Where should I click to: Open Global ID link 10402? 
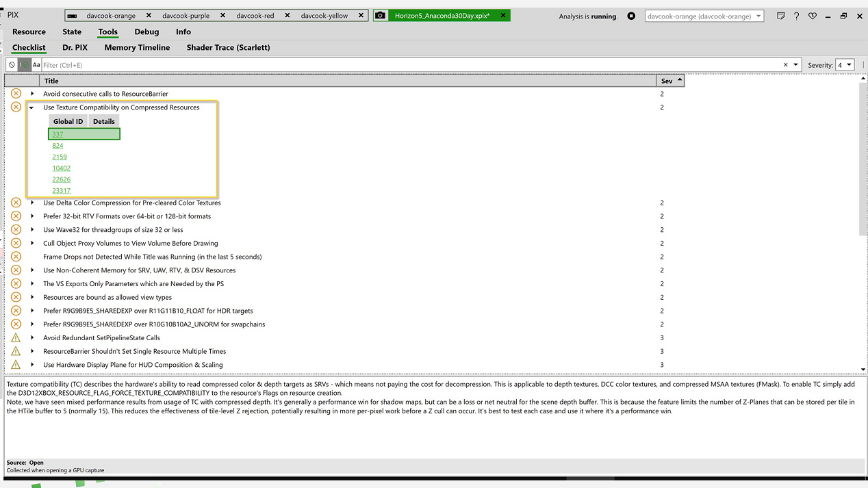click(61, 168)
